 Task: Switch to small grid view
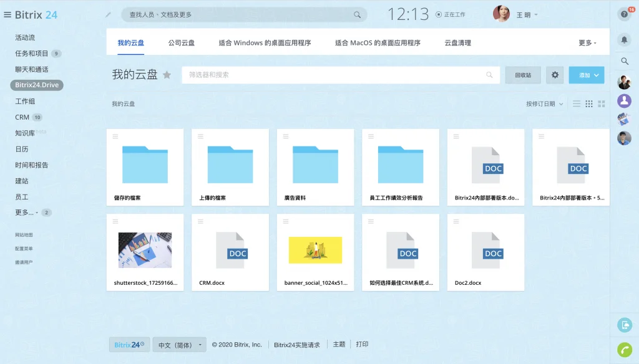point(589,104)
